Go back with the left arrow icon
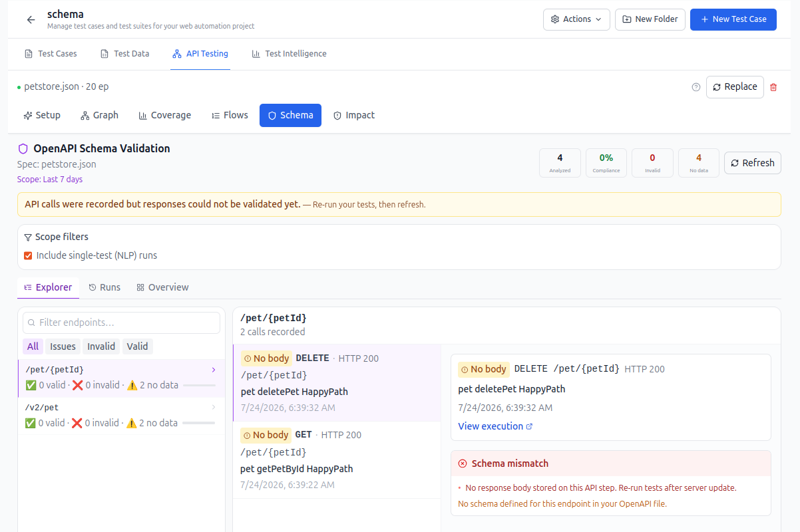 [31, 20]
